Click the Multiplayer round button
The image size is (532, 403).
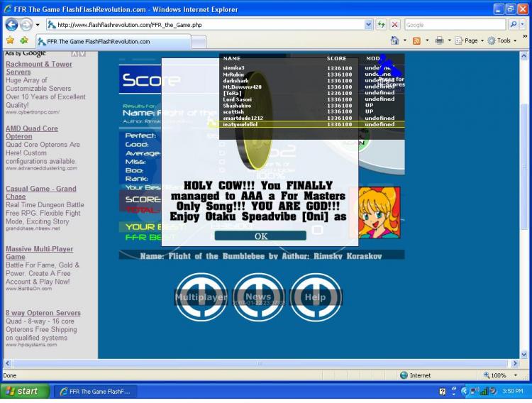(201, 297)
